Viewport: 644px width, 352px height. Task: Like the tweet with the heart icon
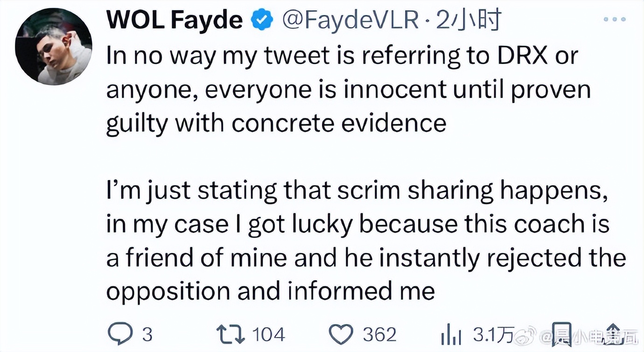(x=341, y=334)
